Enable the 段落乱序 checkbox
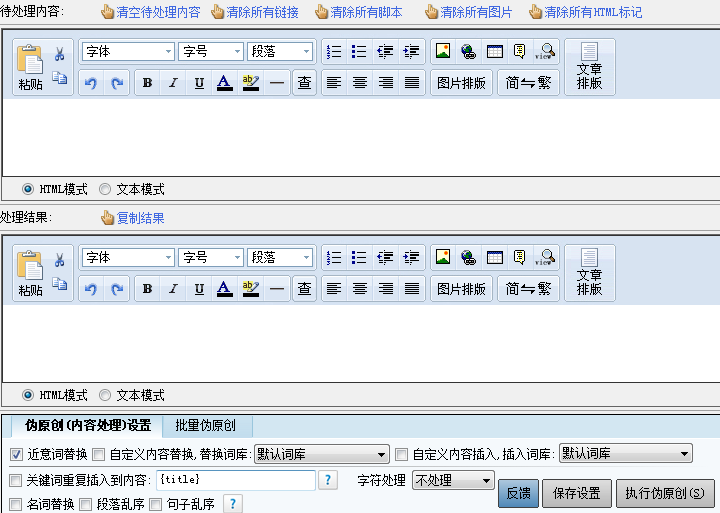Screen dimensions: 720x513 86,504
